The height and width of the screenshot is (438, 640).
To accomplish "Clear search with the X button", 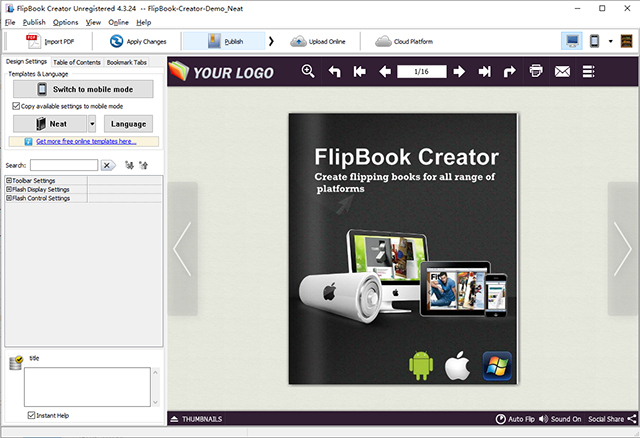I will (108, 165).
